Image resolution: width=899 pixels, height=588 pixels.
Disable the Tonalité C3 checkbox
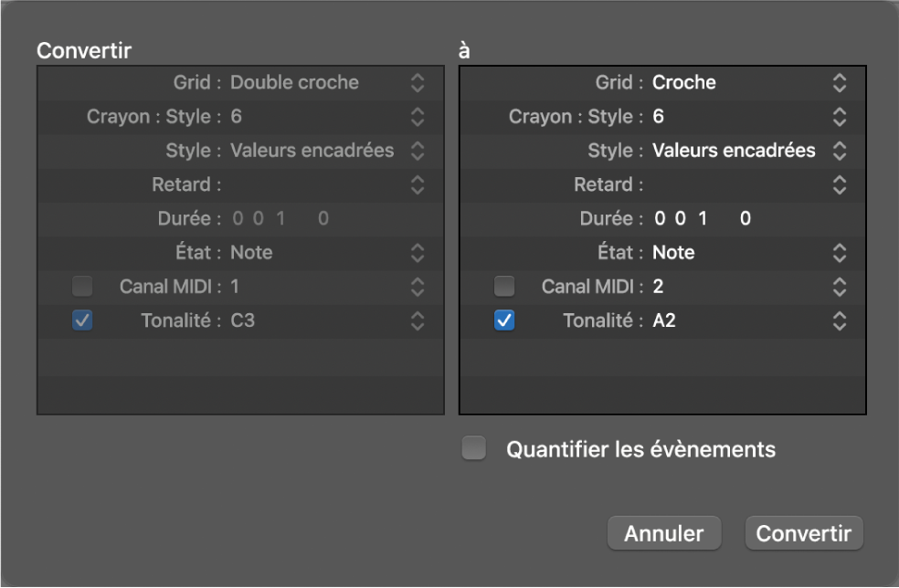(x=81, y=320)
